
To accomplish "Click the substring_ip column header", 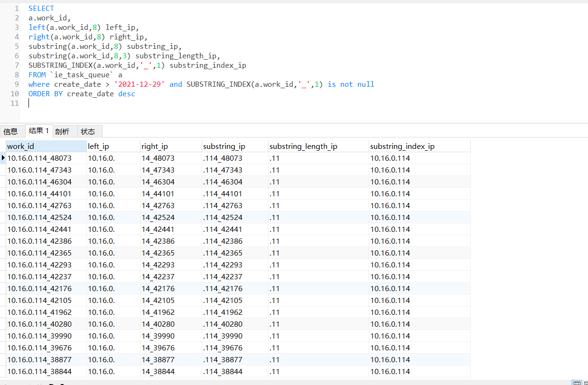I will click(x=235, y=146).
